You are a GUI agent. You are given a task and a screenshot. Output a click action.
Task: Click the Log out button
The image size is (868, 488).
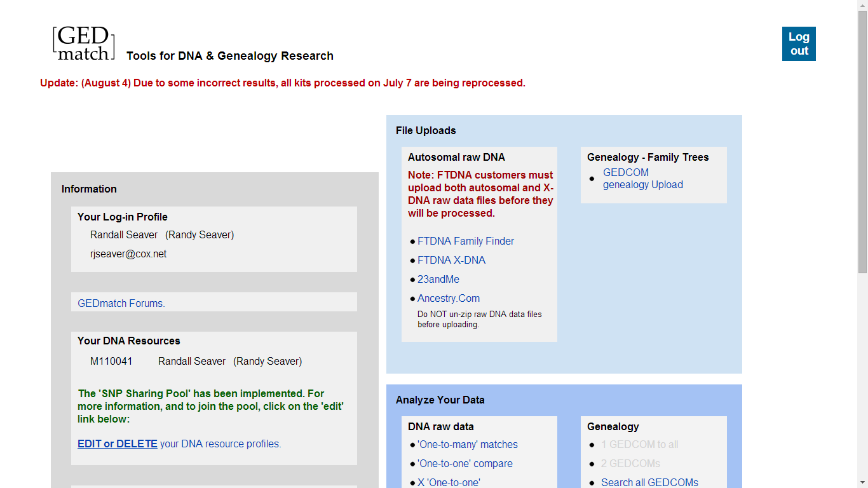[x=799, y=43]
